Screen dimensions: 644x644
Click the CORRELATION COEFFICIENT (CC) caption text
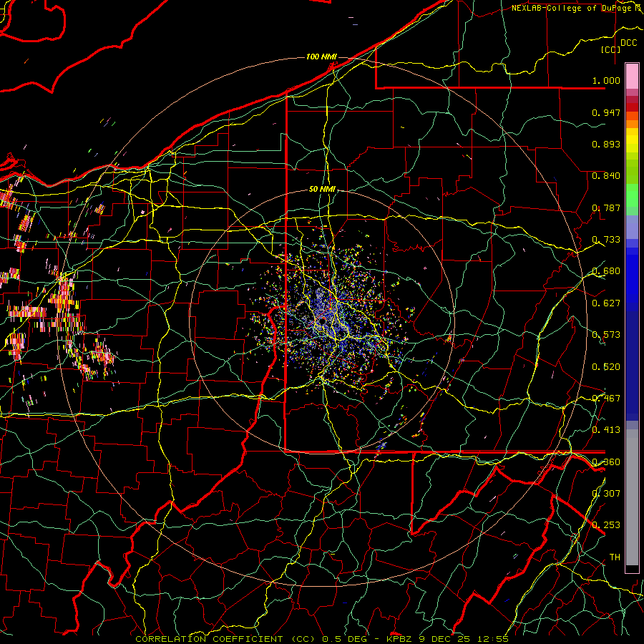click(225, 639)
